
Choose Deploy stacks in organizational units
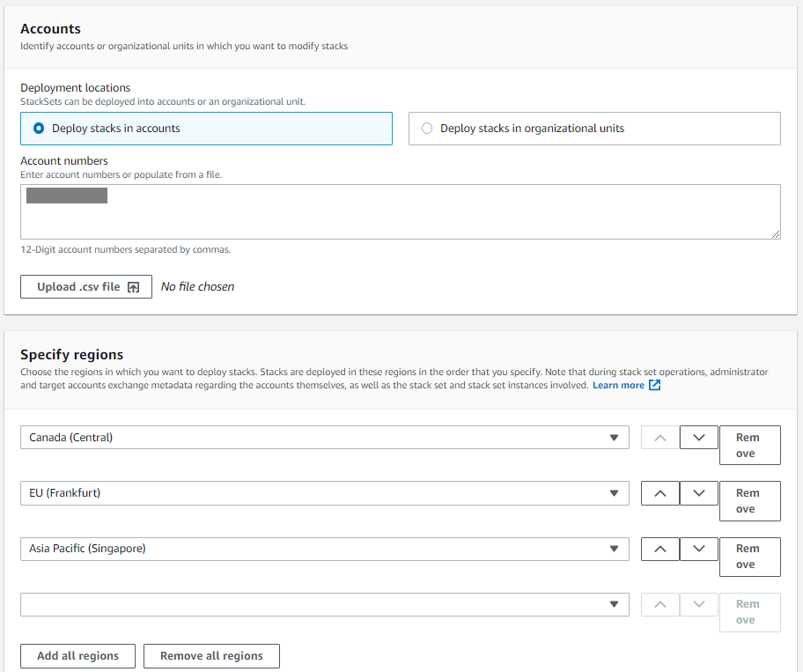click(427, 129)
